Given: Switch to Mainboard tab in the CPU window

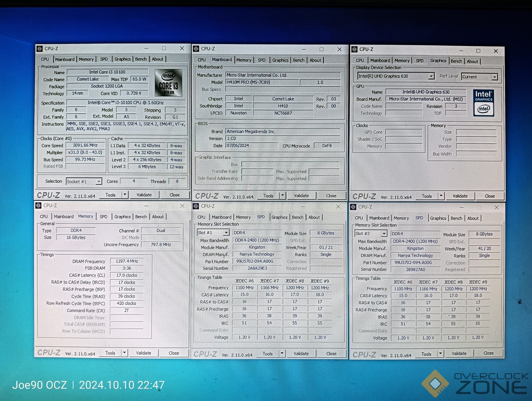Looking at the screenshot, I should pyautogui.click(x=65, y=59).
